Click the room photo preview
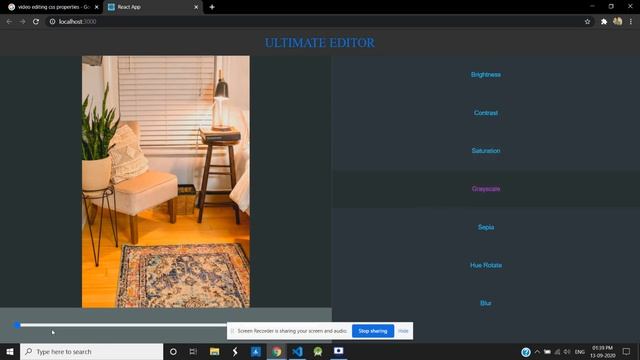Image resolution: width=640 pixels, height=360 pixels. pyautogui.click(x=166, y=182)
